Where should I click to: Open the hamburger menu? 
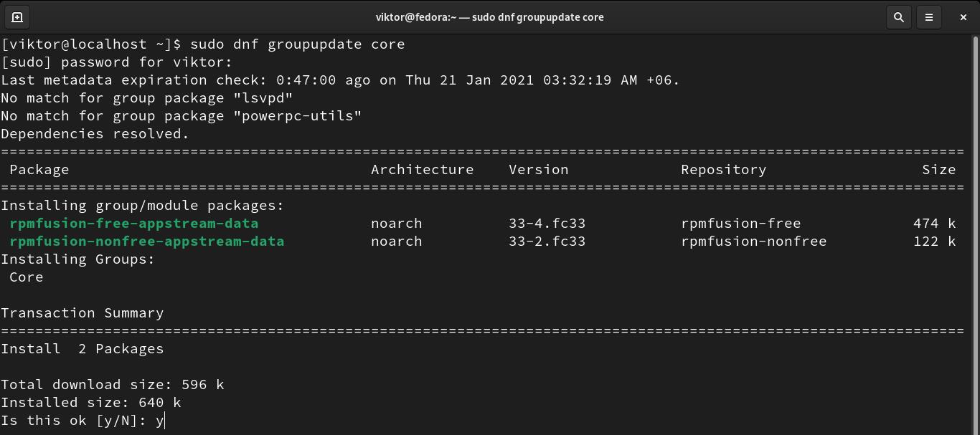click(x=929, y=17)
